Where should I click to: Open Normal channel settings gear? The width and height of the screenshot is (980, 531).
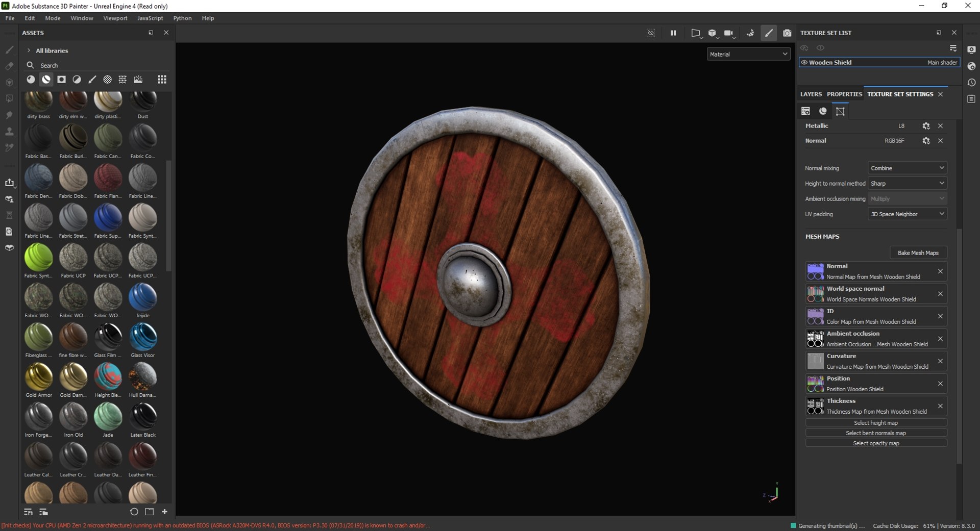tap(926, 141)
